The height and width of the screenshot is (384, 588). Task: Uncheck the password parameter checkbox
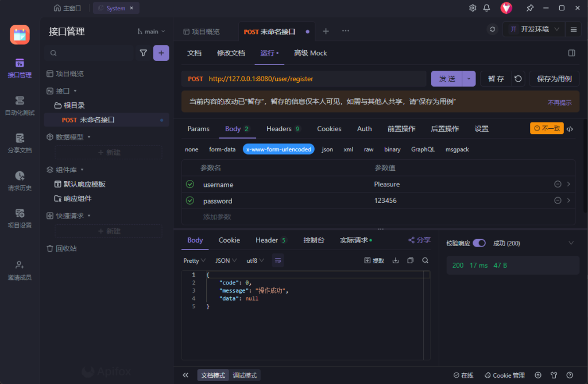click(x=190, y=201)
